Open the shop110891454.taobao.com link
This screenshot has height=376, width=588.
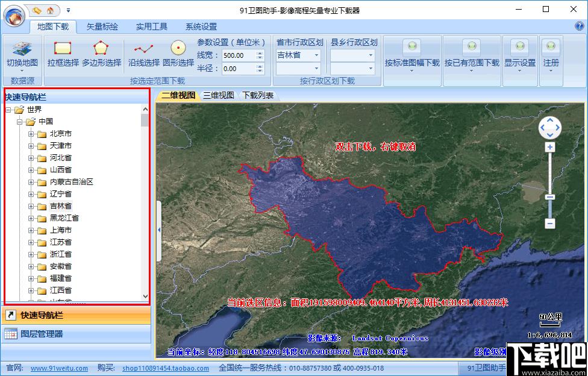[166, 368]
